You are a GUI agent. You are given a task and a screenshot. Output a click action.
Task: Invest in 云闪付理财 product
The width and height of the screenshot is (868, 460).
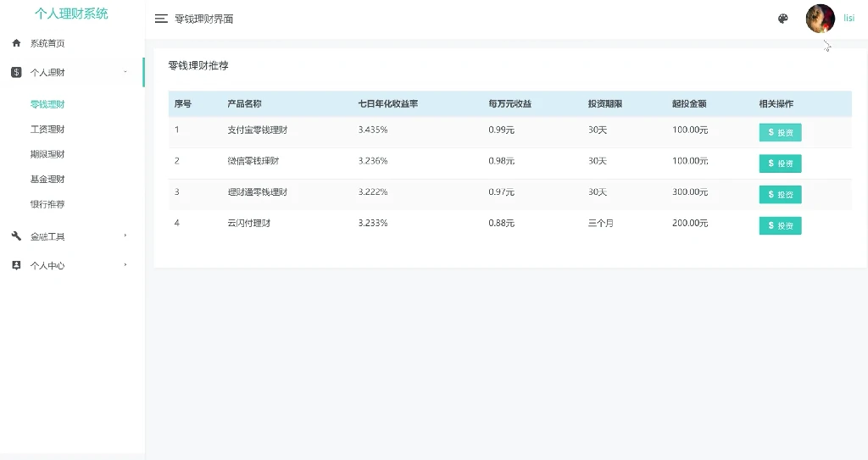coord(780,225)
